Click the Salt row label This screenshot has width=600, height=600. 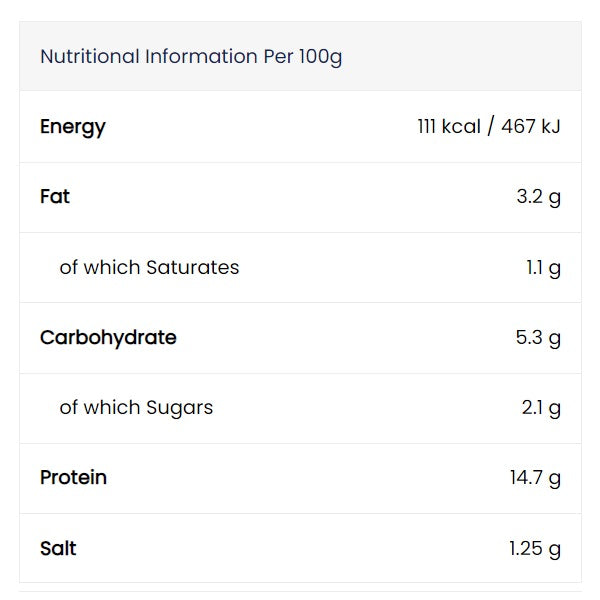coord(58,548)
